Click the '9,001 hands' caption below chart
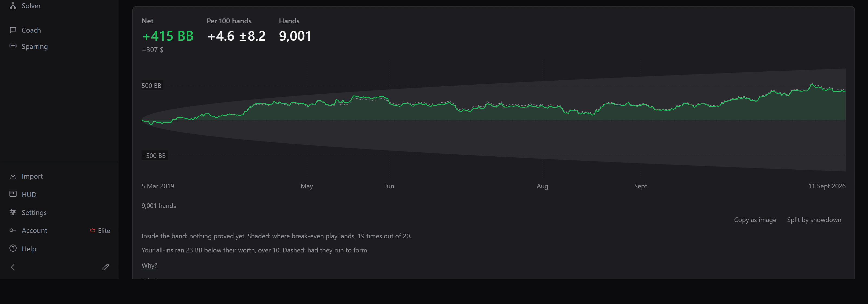This screenshot has height=304, width=868. tap(159, 205)
